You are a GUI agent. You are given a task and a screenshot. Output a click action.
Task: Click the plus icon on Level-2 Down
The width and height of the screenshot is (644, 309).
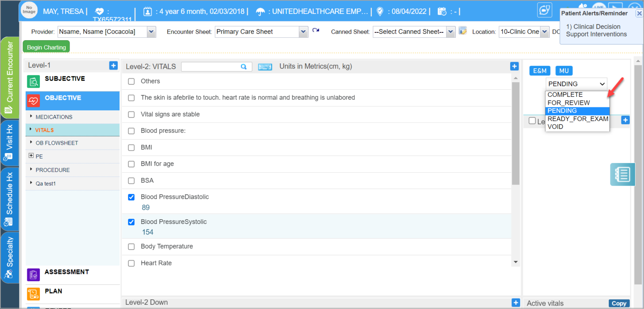click(x=515, y=302)
